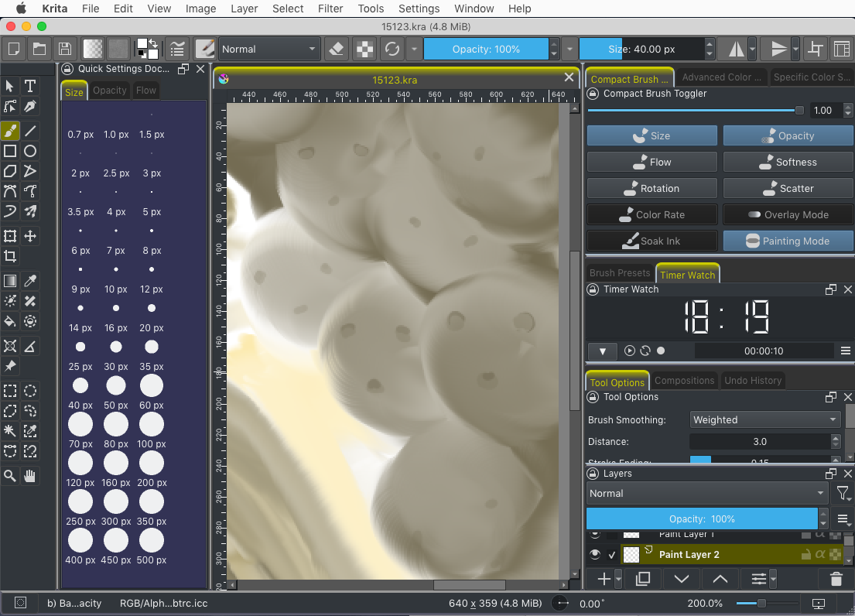The image size is (855, 616).
Task: Hide Paint Layer 2 via eye icon
Action: pos(594,555)
